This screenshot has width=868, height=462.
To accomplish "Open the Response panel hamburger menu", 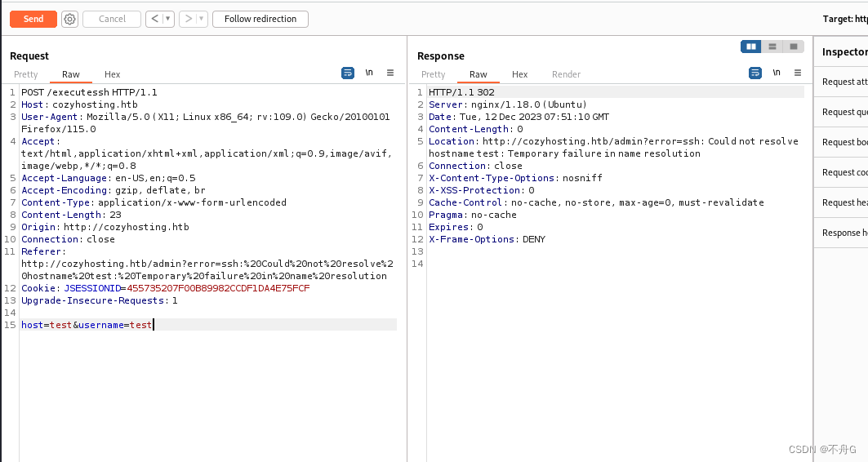I will pyautogui.click(x=798, y=73).
